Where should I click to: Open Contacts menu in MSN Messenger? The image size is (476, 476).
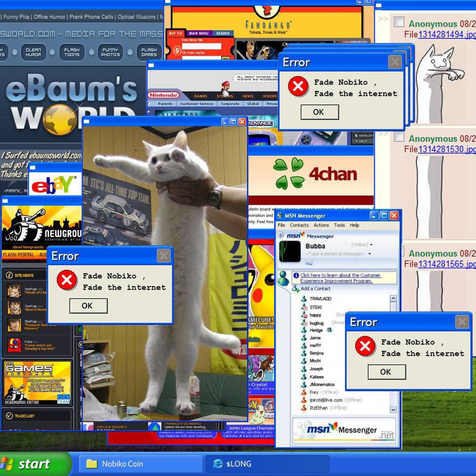click(x=299, y=225)
